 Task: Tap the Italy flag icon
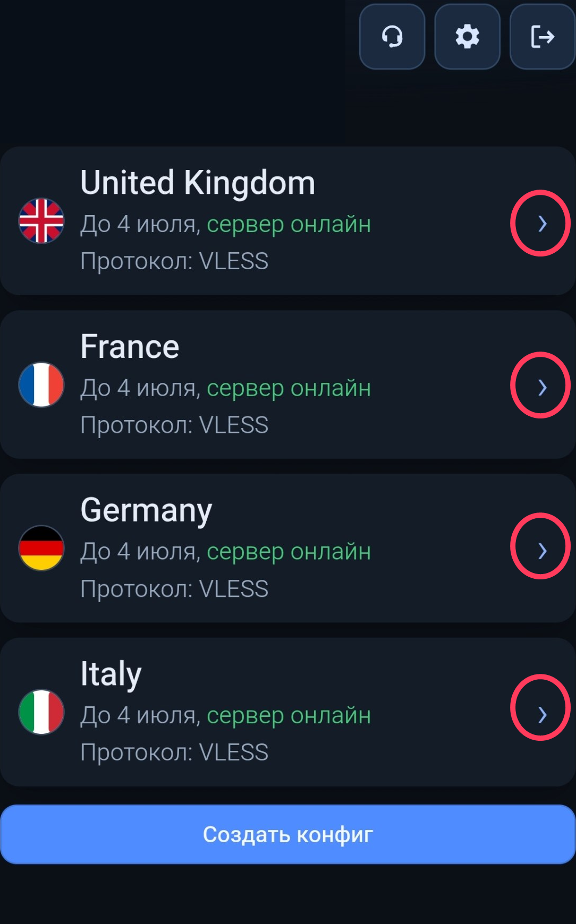41,712
